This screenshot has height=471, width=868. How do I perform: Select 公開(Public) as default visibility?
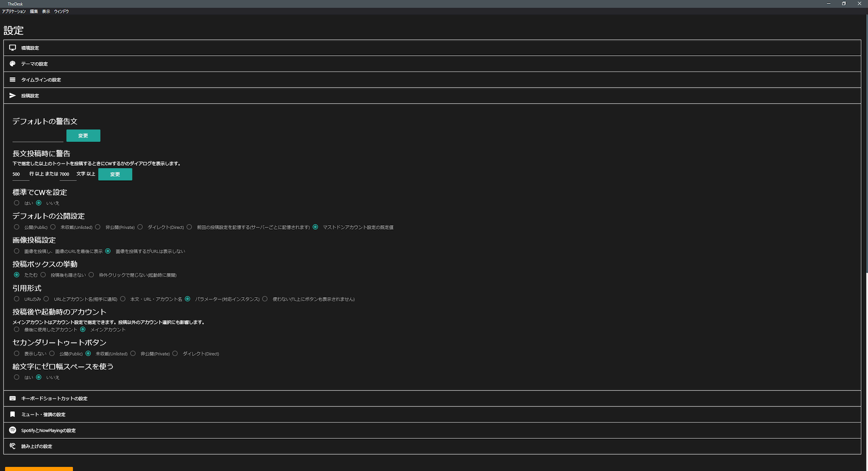tap(17, 227)
